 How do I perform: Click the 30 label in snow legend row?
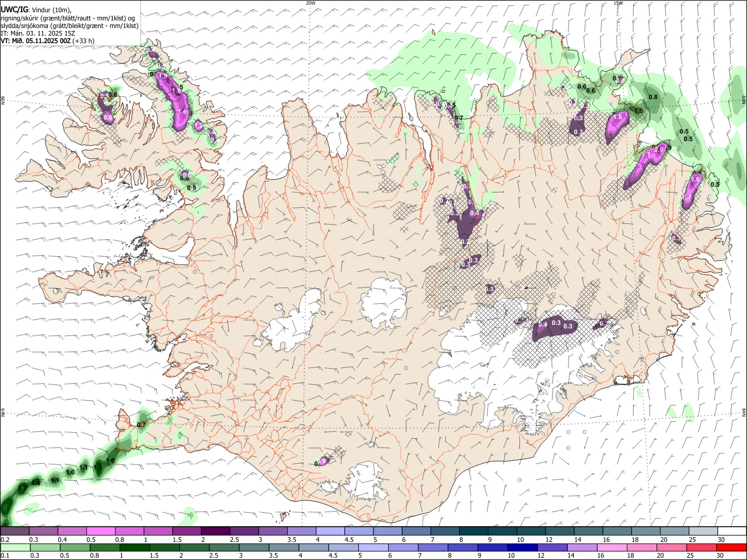click(x=721, y=540)
